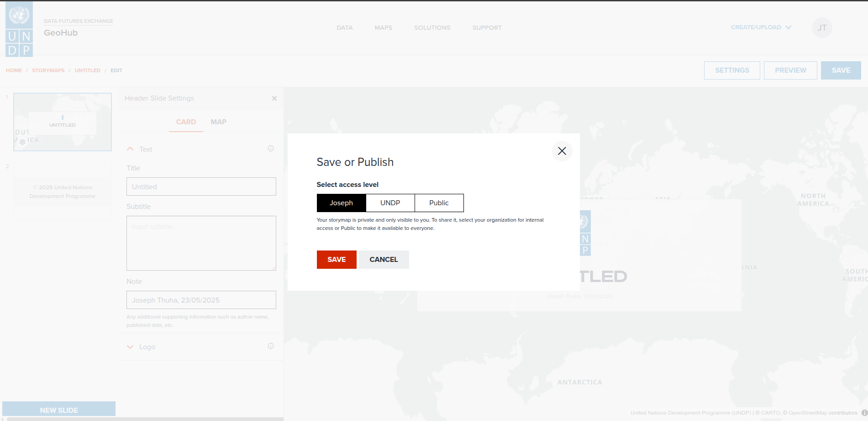Select Public access level
Screen dimensions: 868x421
click(439, 203)
